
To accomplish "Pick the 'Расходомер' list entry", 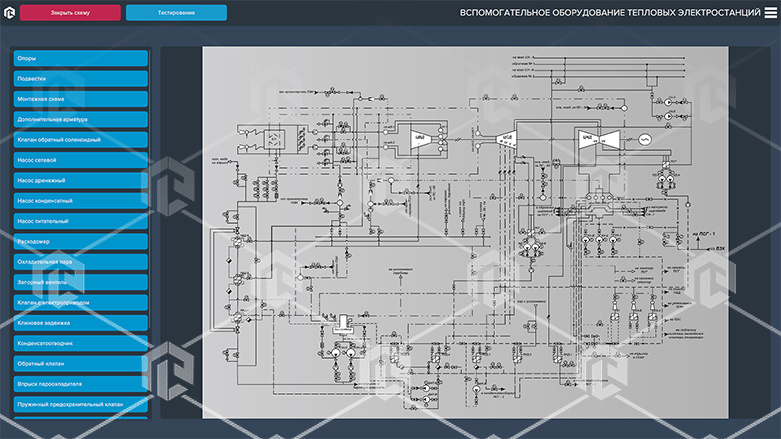I will point(81,241).
